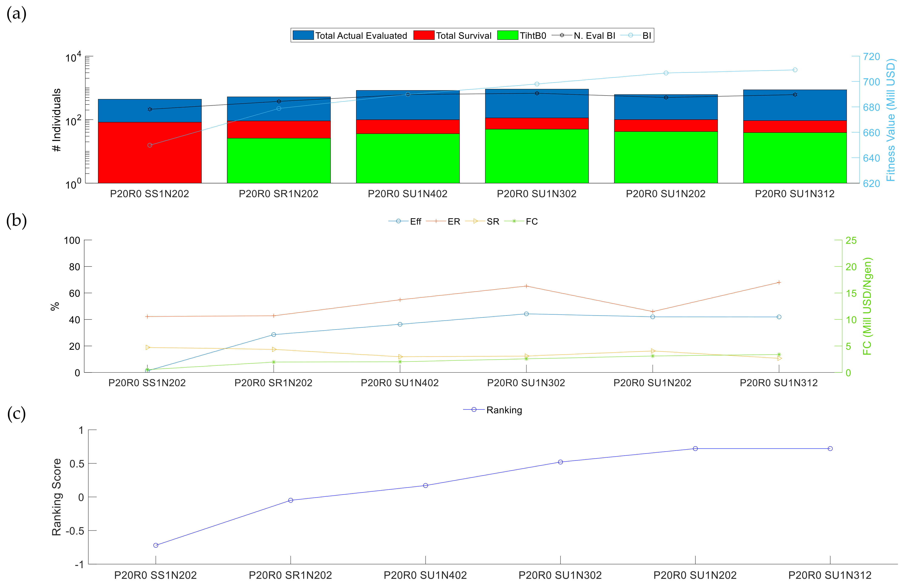Click the blue Total Actual Evaluated legend swatch

click(303, 35)
